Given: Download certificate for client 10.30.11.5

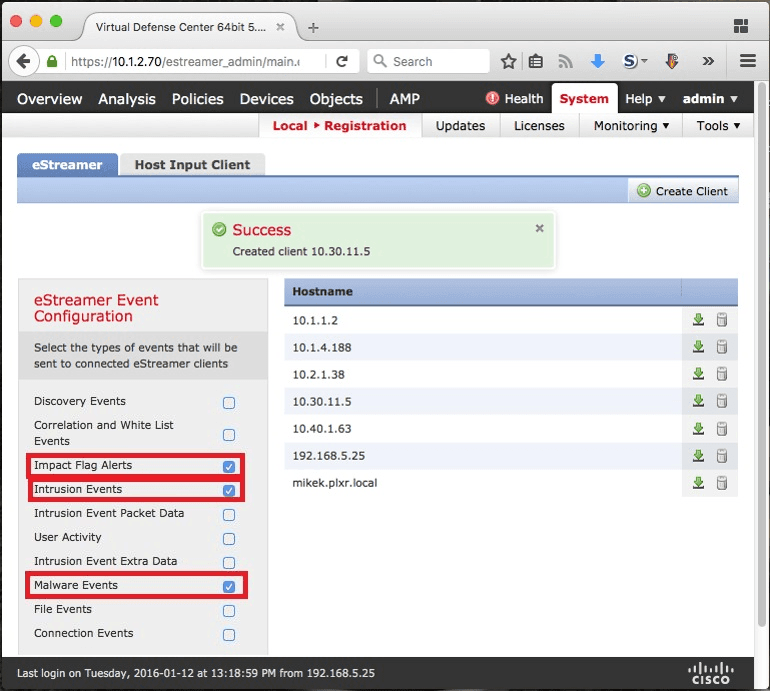Looking at the screenshot, I should pos(698,401).
